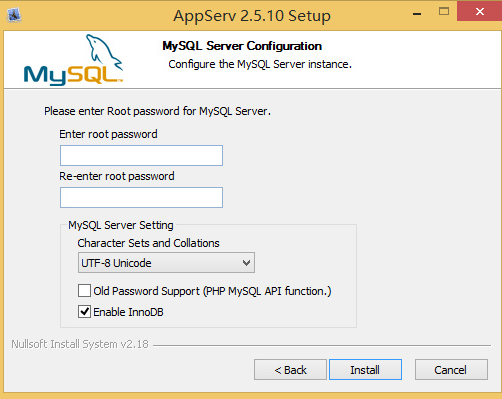
Task: Click the dropdown arrow for Character Sets
Action: [x=246, y=263]
